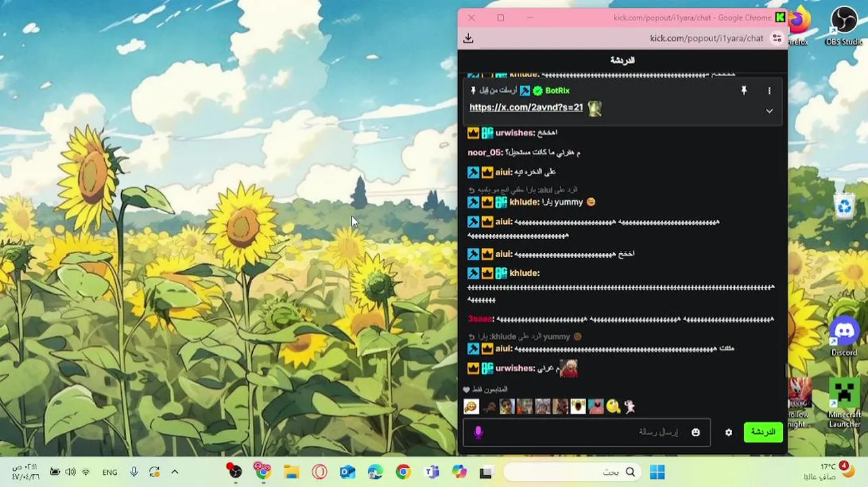
Task: Open chat settings gear icon
Action: (x=729, y=432)
